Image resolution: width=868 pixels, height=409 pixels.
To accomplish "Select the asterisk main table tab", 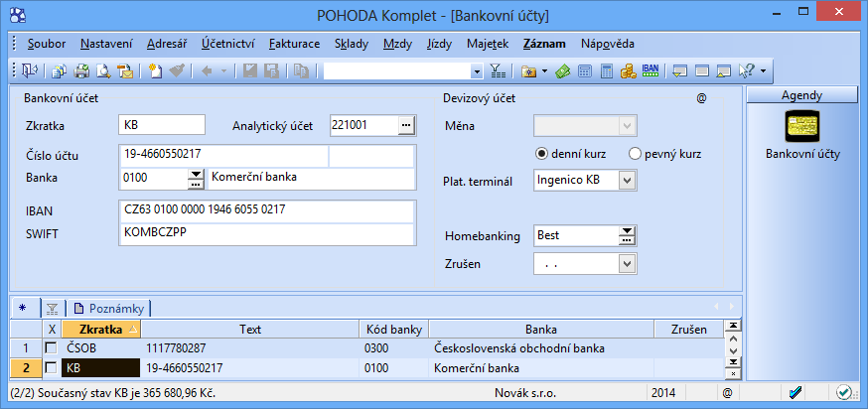I will pyautogui.click(x=22, y=308).
